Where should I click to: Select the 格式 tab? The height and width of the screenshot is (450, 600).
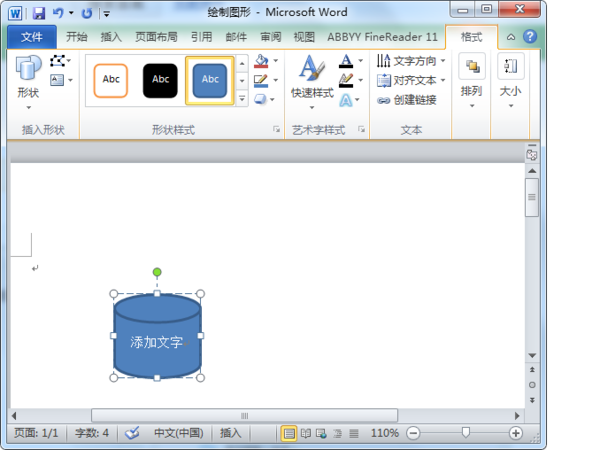(471, 37)
